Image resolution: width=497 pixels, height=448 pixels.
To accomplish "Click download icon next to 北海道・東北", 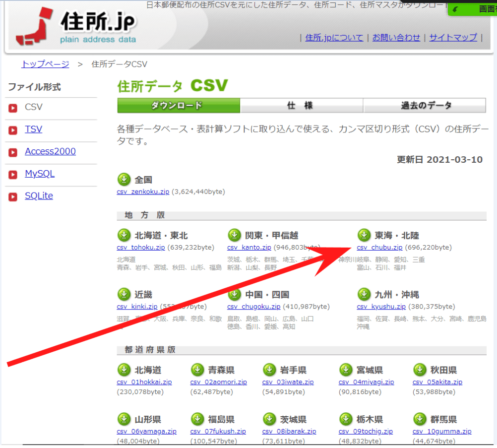I will (124, 235).
